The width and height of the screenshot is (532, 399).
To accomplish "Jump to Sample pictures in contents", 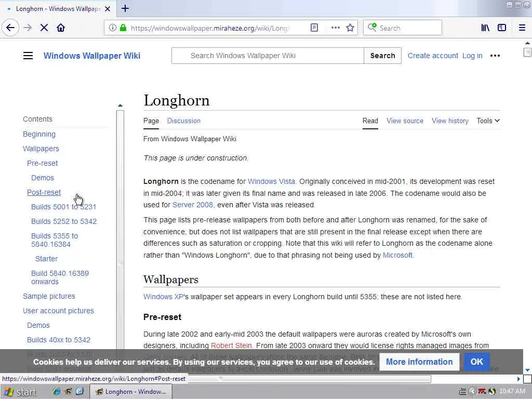I will pyautogui.click(x=49, y=296).
